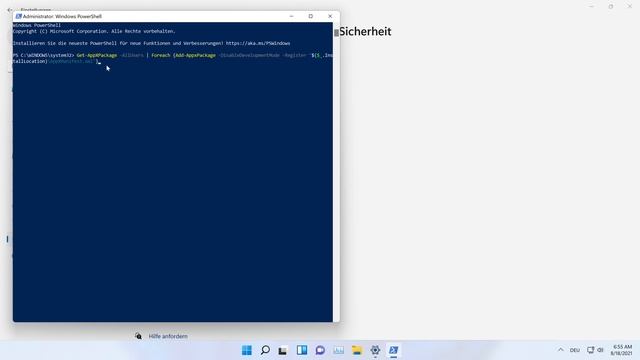
Task: Show hidden tray icons chevron
Action: (x=560, y=350)
